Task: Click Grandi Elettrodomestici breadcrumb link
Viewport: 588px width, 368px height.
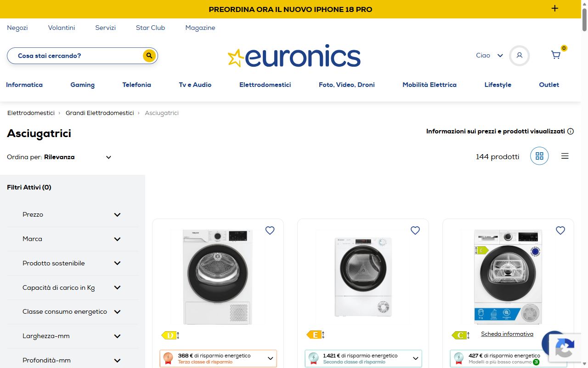Action: 100,113
